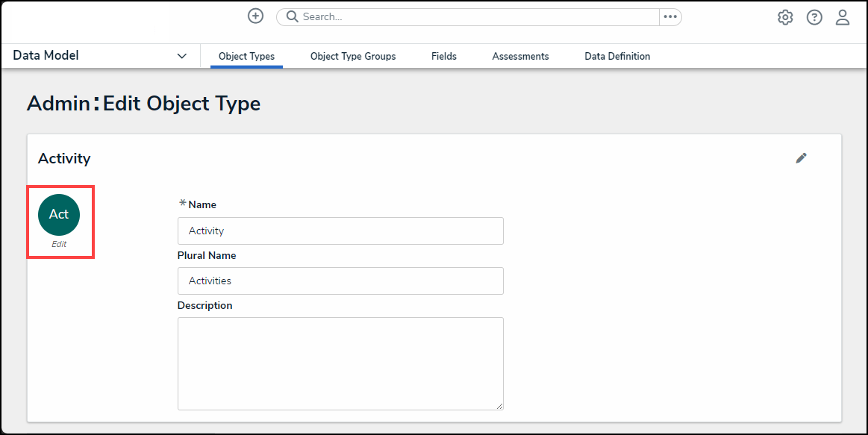Click the Edit link under Act
Viewport: 868px width, 435px height.
[x=59, y=244]
